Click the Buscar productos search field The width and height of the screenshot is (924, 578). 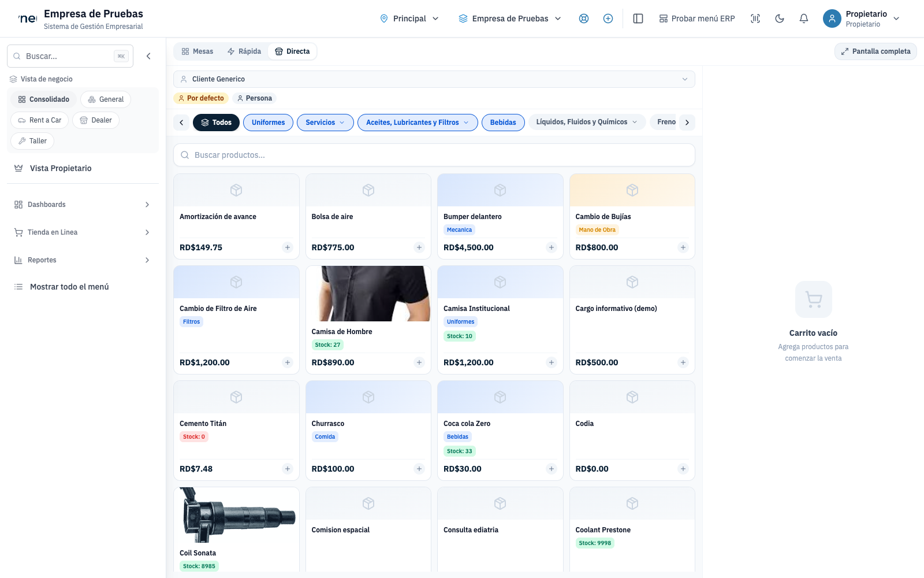[434, 155]
